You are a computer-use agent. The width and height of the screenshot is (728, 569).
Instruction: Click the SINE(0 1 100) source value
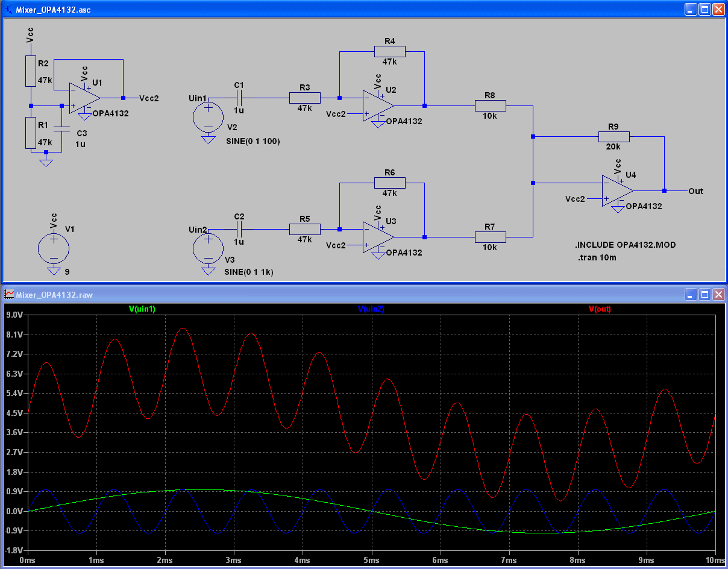pos(252,141)
